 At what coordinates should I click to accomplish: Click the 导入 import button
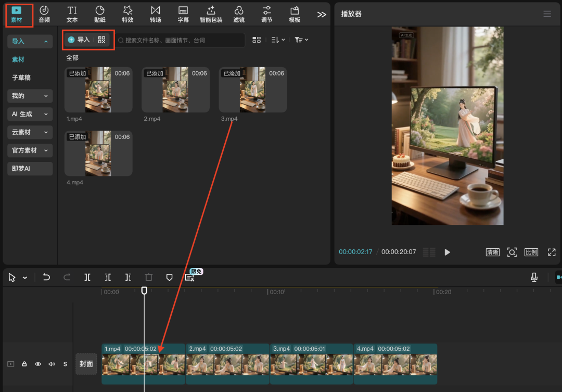click(x=79, y=40)
